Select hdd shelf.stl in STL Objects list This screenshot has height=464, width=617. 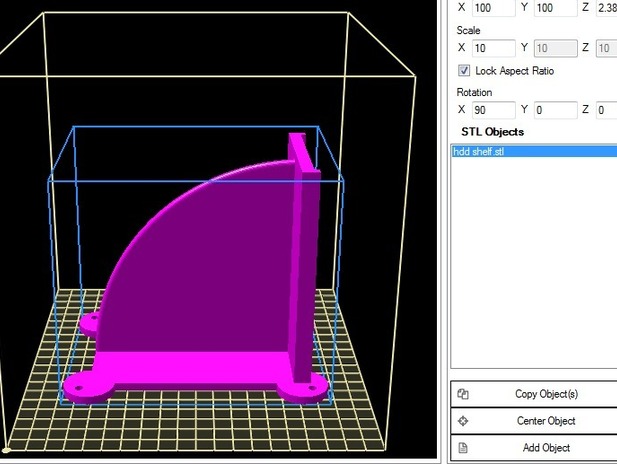click(x=534, y=152)
